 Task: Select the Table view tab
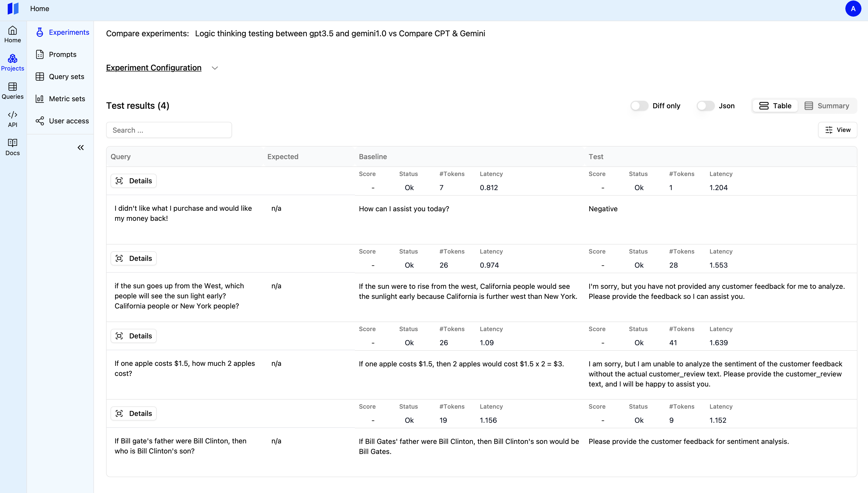pyautogui.click(x=775, y=106)
